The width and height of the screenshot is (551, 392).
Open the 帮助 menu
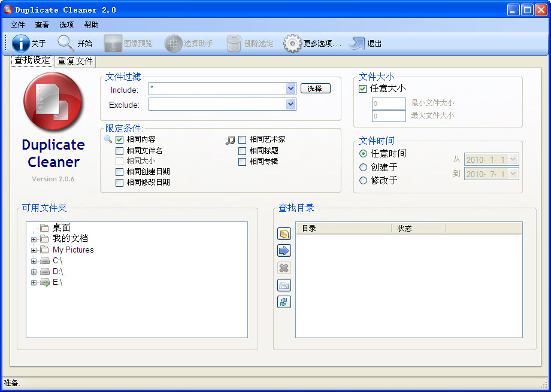(92, 25)
